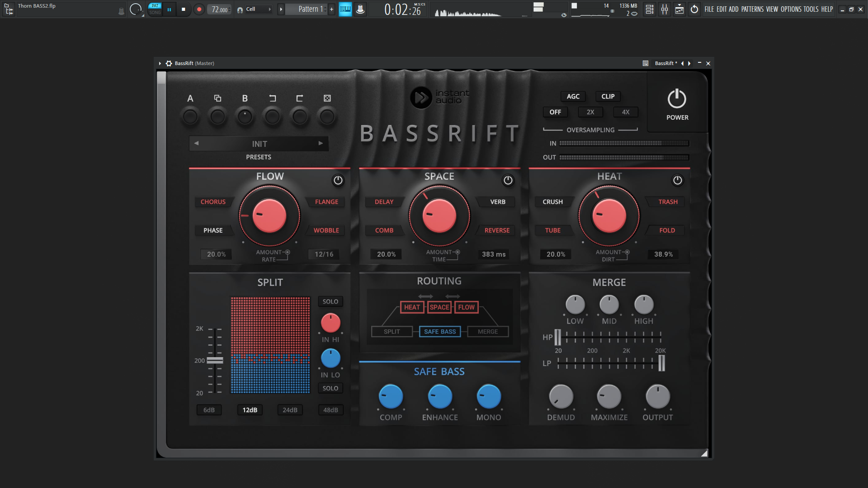This screenshot has width=868, height=488.
Task: Open the PATTERNS menu
Action: coord(752,9)
